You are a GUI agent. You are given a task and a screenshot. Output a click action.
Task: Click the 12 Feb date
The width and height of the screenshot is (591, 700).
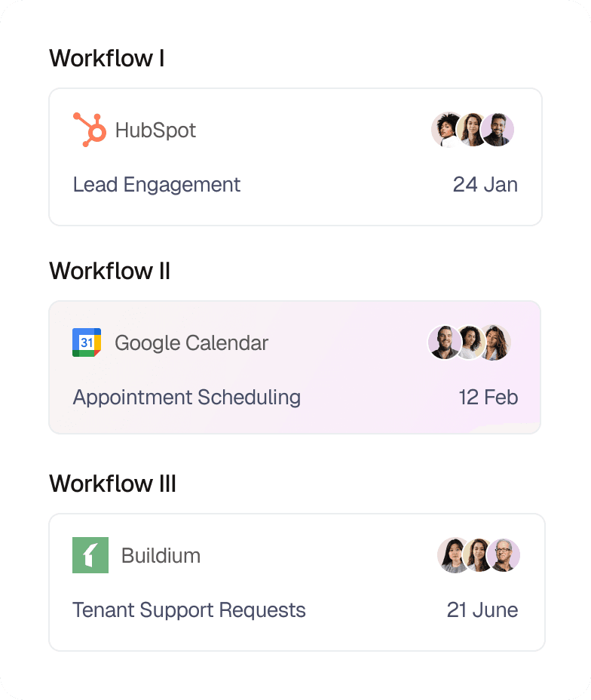[x=488, y=398]
